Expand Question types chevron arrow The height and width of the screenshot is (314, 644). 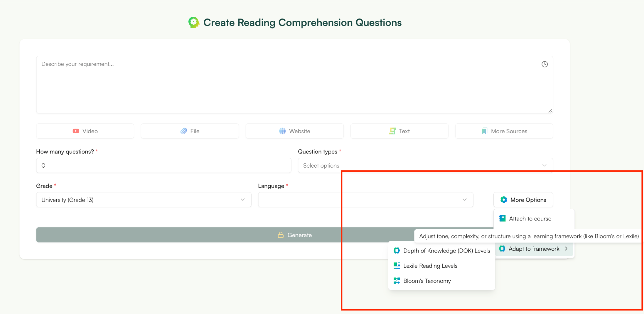[x=544, y=165]
